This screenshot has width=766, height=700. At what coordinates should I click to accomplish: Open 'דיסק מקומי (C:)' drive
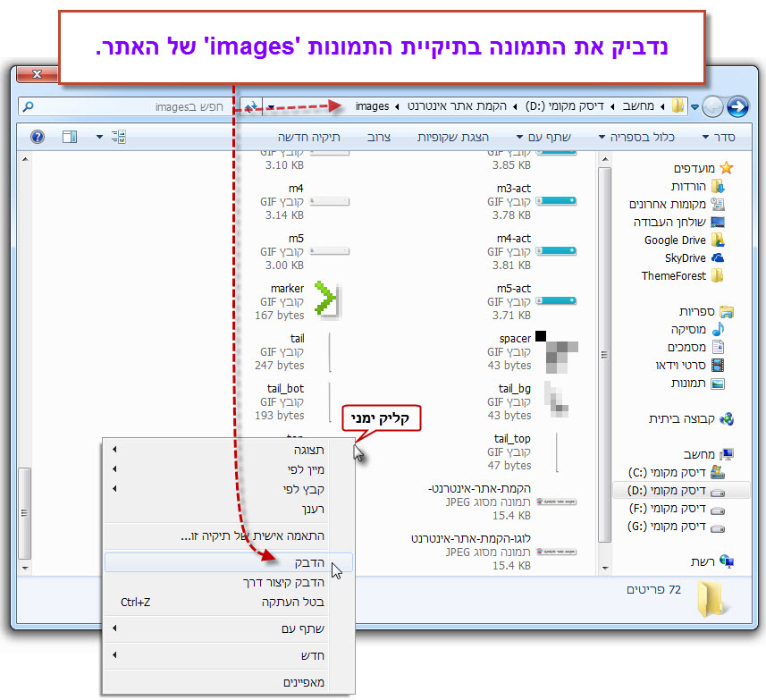pos(676,472)
